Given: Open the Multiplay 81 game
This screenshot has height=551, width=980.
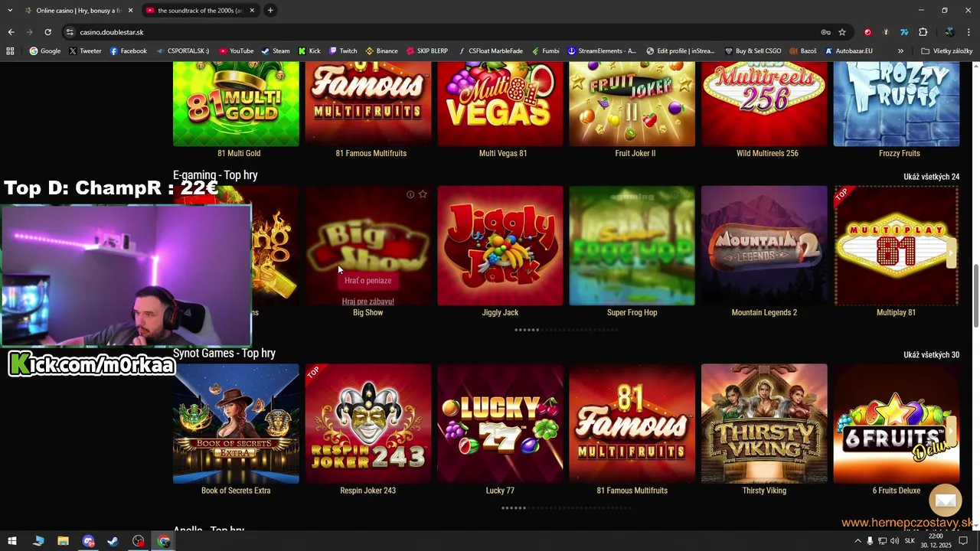Looking at the screenshot, I should (x=897, y=246).
